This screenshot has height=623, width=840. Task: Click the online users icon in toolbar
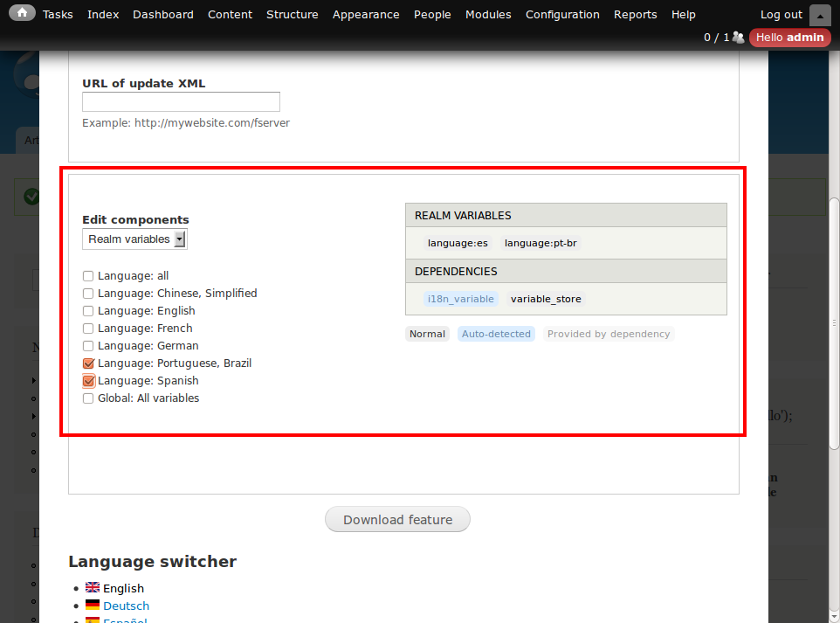[739, 38]
